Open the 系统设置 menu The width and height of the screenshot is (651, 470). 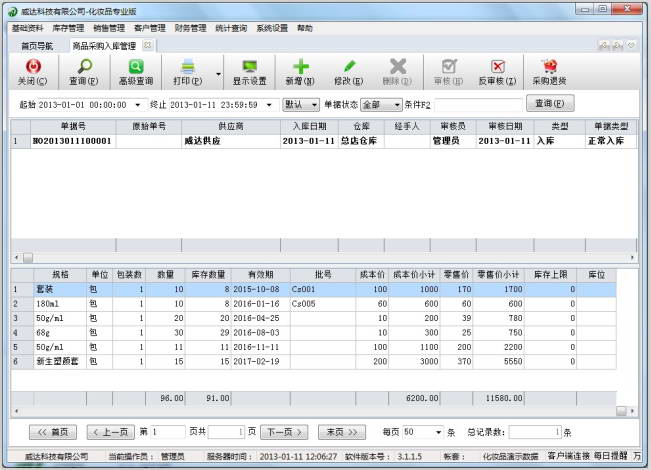(272, 28)
